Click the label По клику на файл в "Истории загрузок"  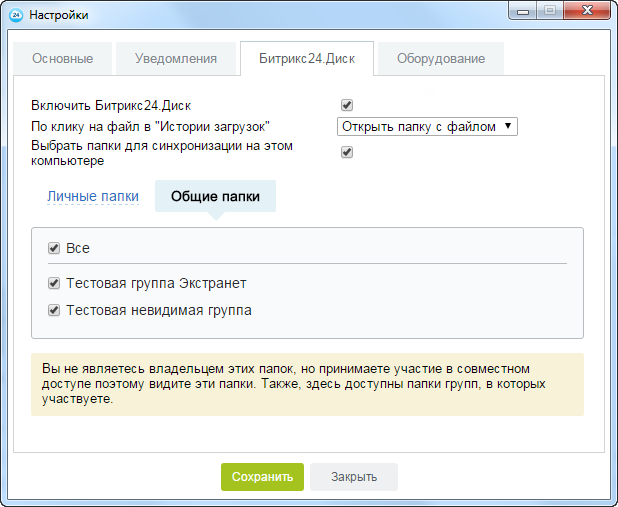pos(151,127)
